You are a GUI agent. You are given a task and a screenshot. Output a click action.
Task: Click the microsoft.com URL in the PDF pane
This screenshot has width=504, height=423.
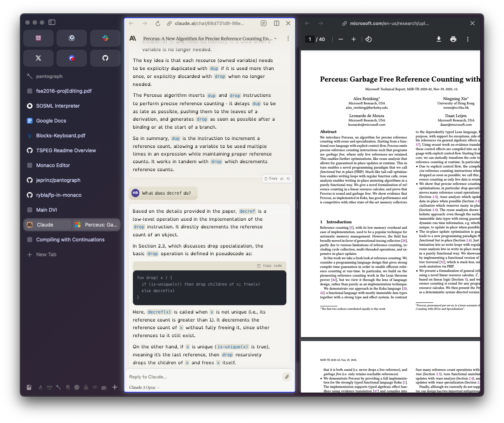pos(389,23)
